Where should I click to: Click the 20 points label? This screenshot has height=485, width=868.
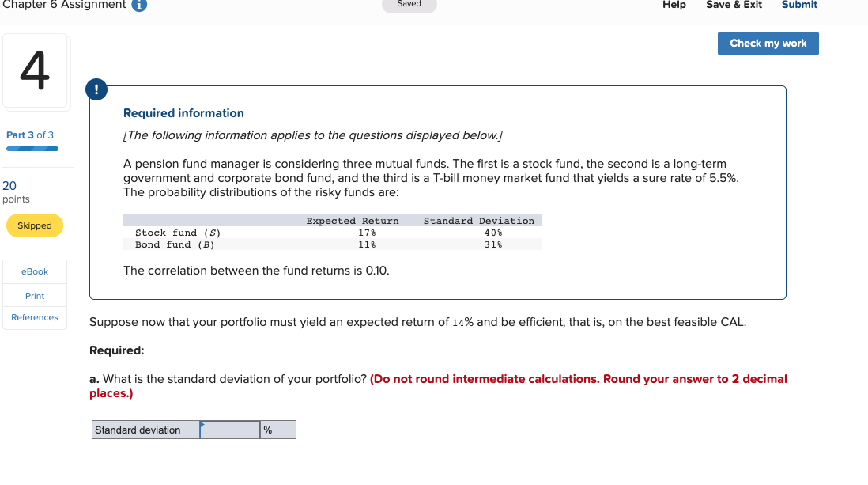17,187
